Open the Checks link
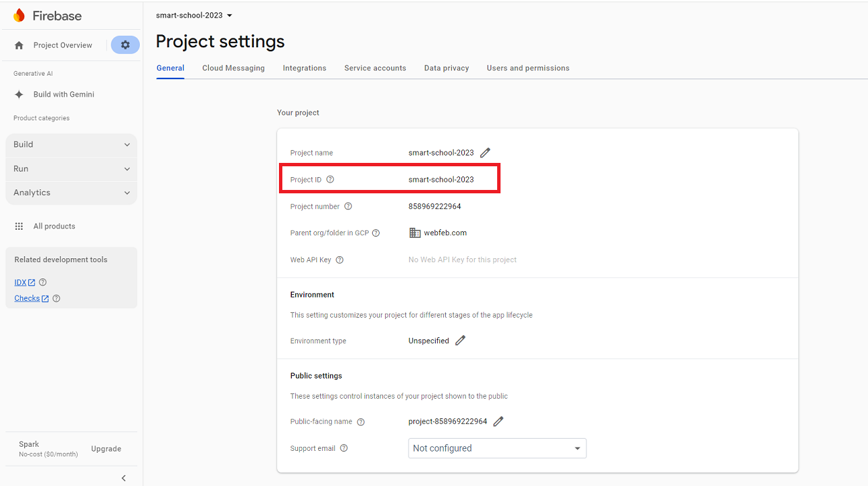This screenshot has height=486, width=868. (31, 298)
